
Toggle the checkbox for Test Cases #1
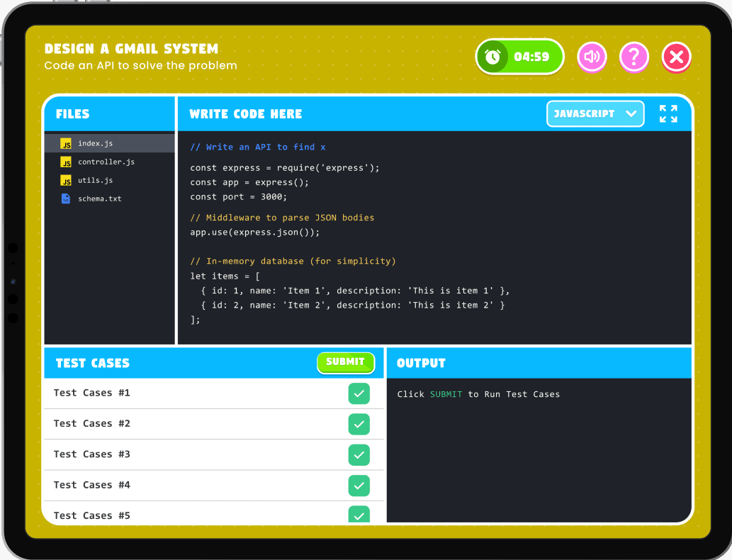(x=359, y=393)
